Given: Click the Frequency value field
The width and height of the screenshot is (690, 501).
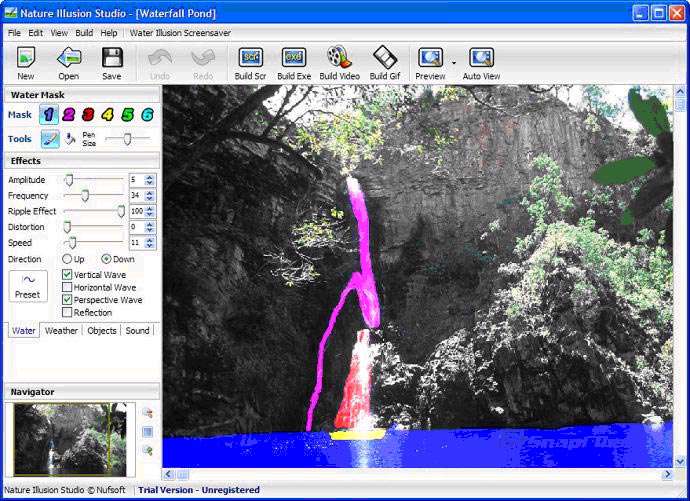Looking at the screenshot, I should (x=137, y=196).
